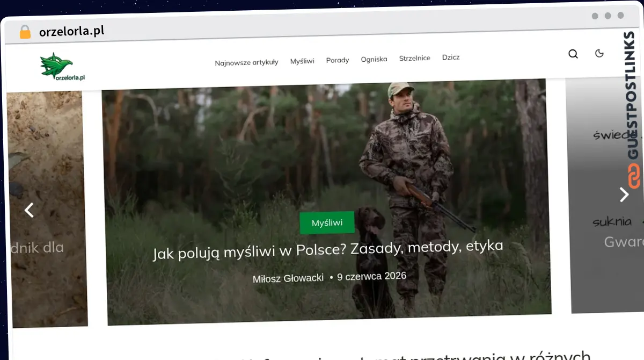Screen dimensions: 644x360
Task: Toggle dark mode moon icon
Action: click(599, 53)
